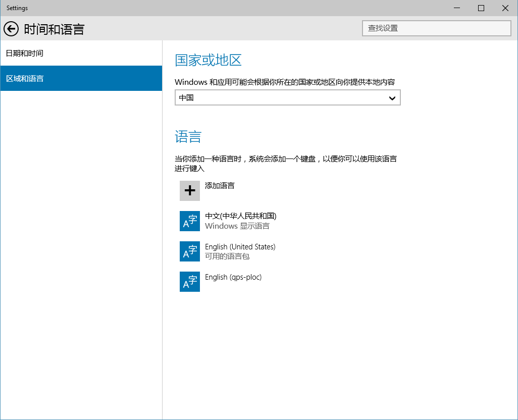
Task: Click the 添加语言 label
Action: coord(220,186)
